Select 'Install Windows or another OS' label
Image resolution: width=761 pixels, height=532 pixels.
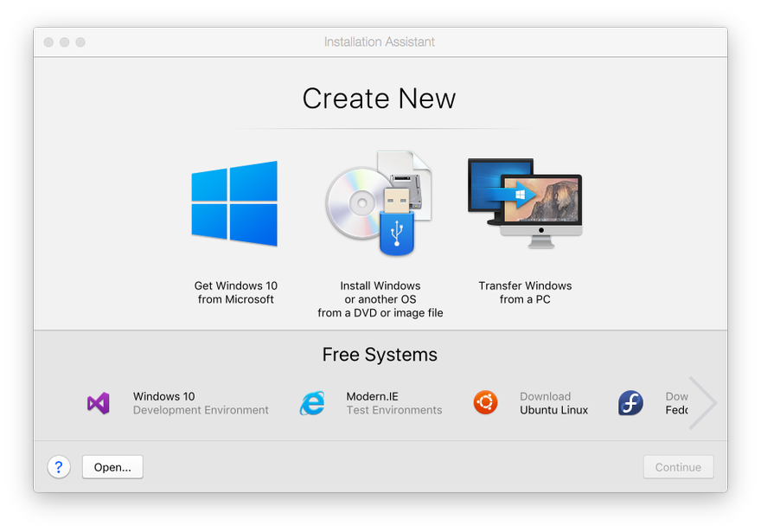(380, 299)
